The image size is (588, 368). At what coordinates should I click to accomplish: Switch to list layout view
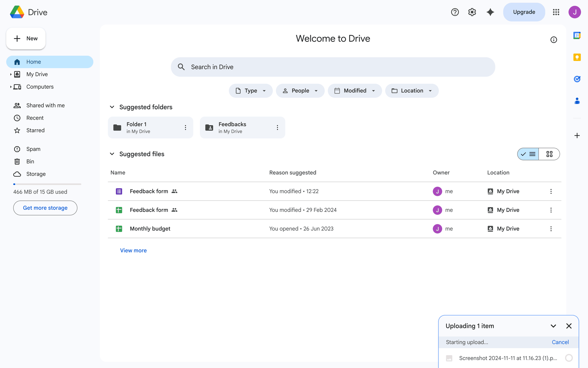point(528,154)
